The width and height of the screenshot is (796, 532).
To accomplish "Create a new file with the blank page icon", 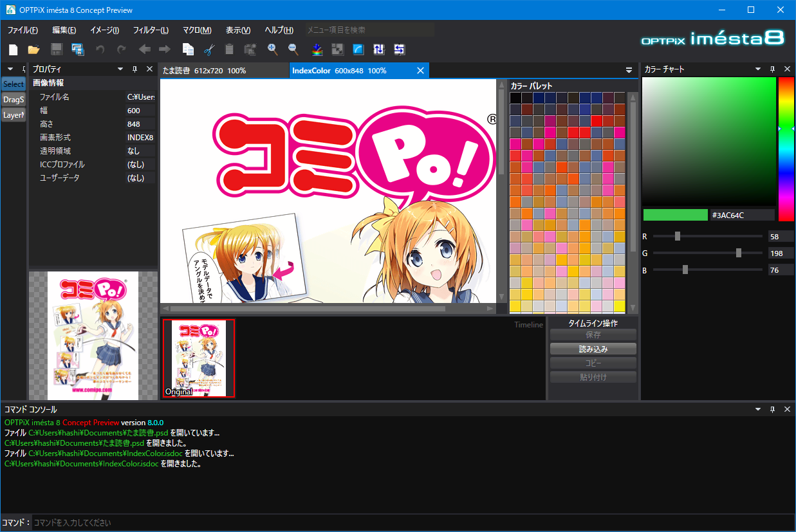I will tap(14, 50).
